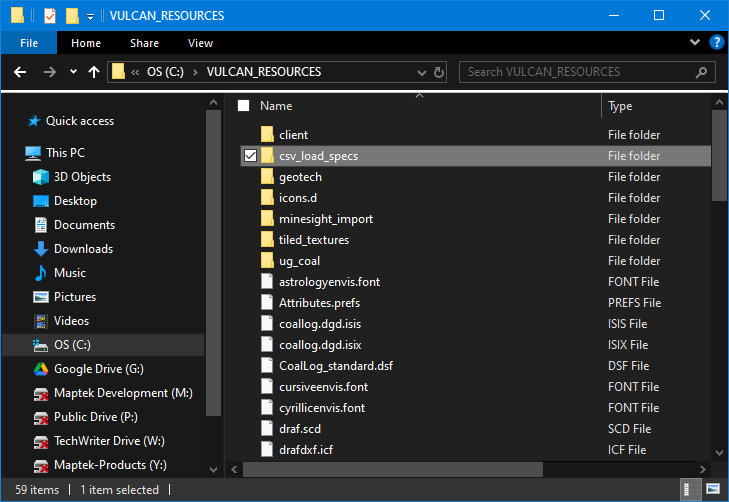
Task: Click the Refresh icon in address bar
Action: [439, 72]
